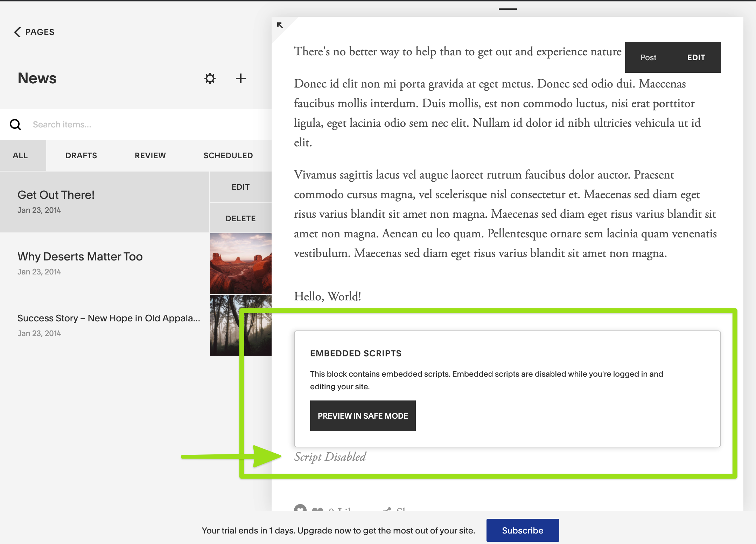Open the SCHEDULED tab
This screenshot has width=756, height=544.
coord(228,155)
